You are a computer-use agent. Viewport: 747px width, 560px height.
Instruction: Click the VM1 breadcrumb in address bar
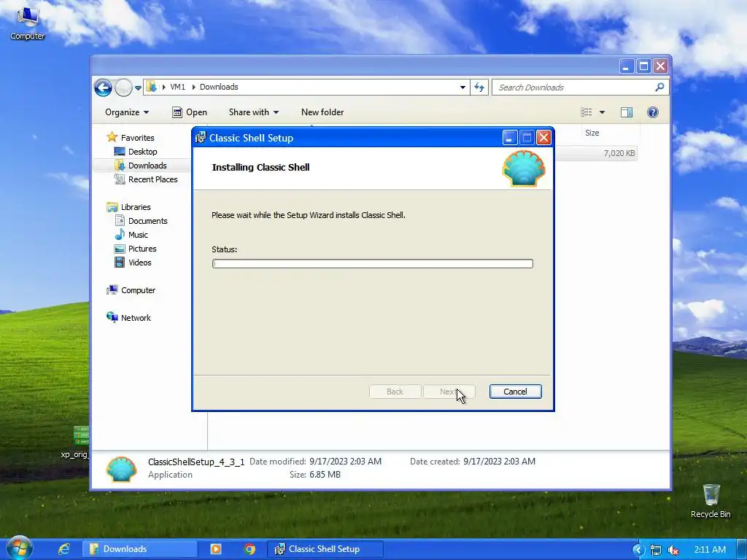tap(177, 87)
